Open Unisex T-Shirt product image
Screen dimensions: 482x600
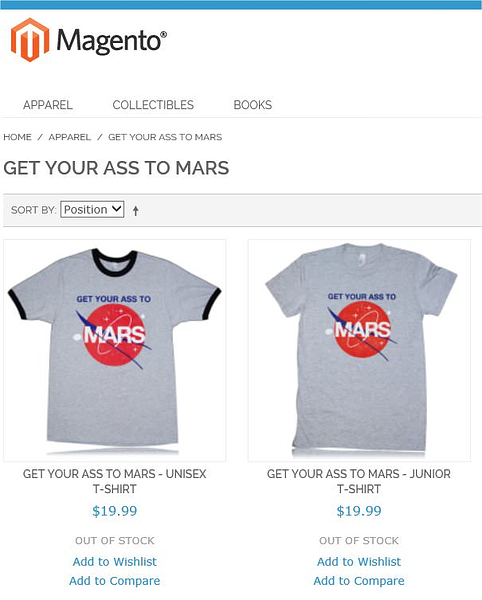115,351
